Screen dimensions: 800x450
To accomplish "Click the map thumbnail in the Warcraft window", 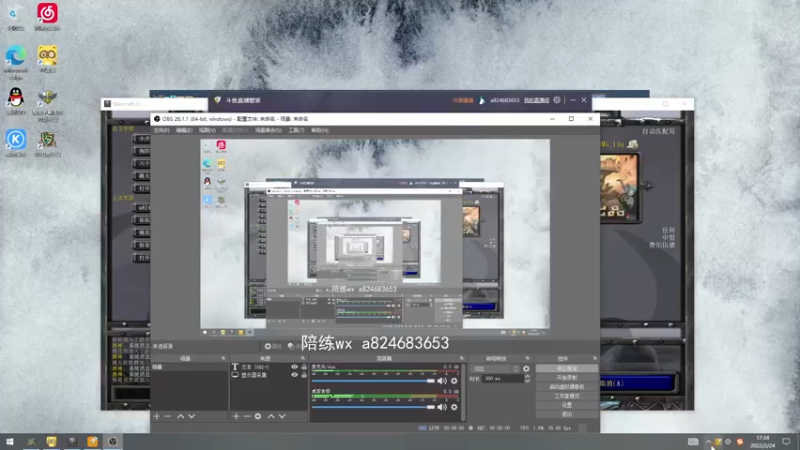I will point(619,187).
